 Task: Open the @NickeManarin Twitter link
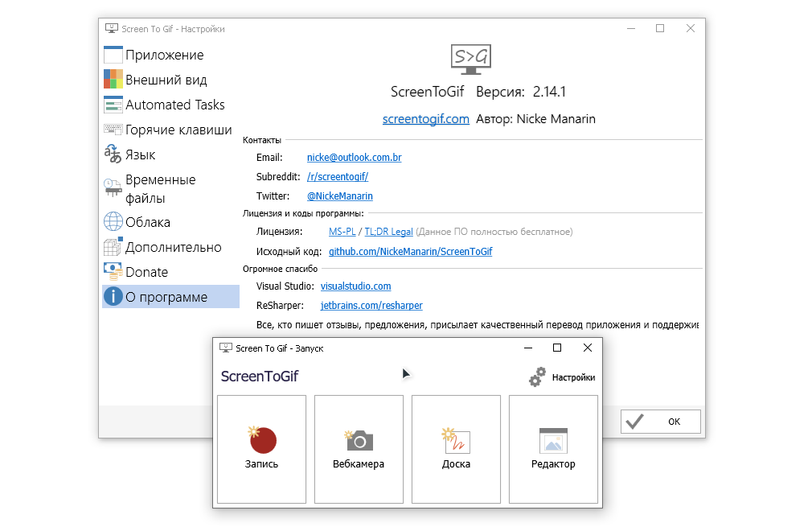[x=340, y=196]
